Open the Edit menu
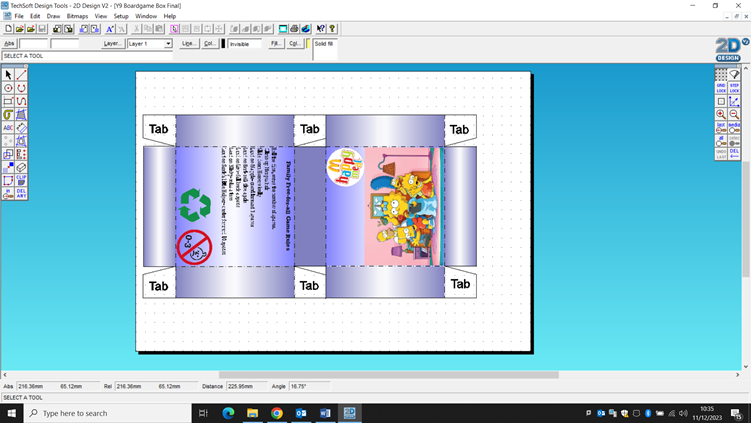This screenshot has height=423, width=751. point(35,16)
